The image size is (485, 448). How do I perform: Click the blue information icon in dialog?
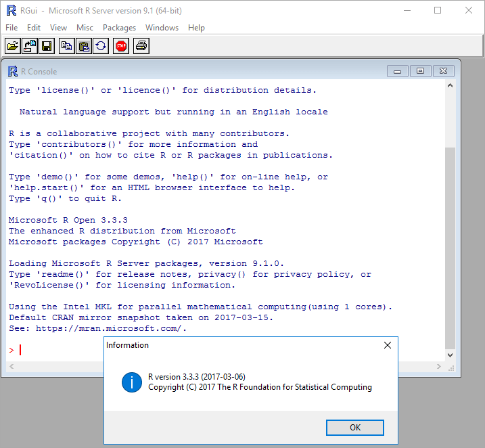pos(132,382)
